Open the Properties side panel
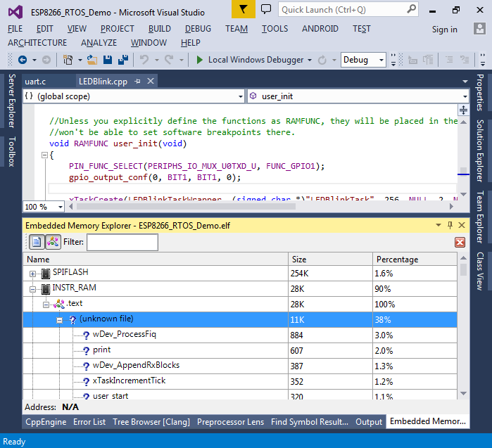This screenshot has height=448, width=492. [x=480, y=93]
